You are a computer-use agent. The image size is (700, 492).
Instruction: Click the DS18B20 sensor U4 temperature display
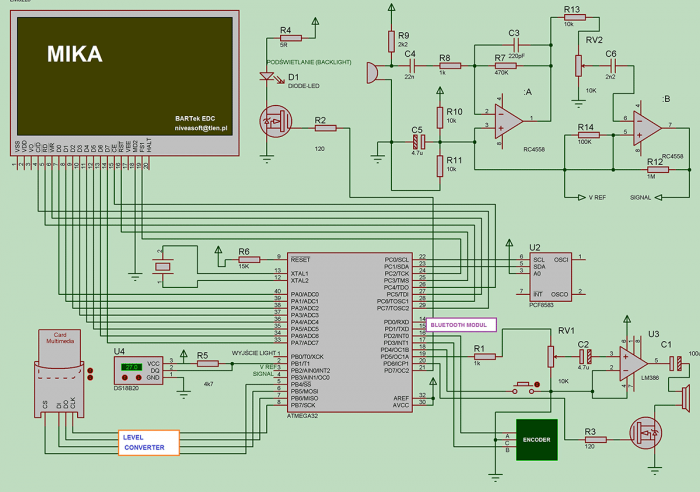[129, 368]
